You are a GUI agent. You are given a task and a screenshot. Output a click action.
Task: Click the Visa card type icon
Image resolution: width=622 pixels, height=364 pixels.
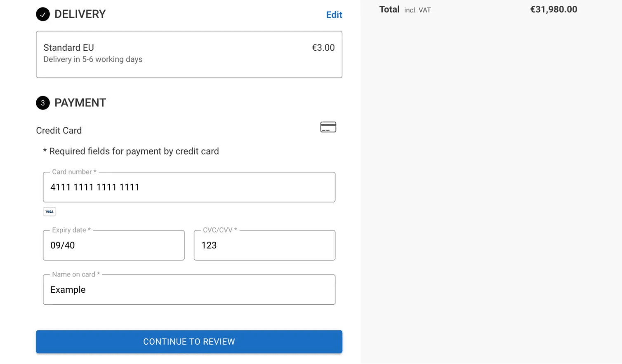49,211
